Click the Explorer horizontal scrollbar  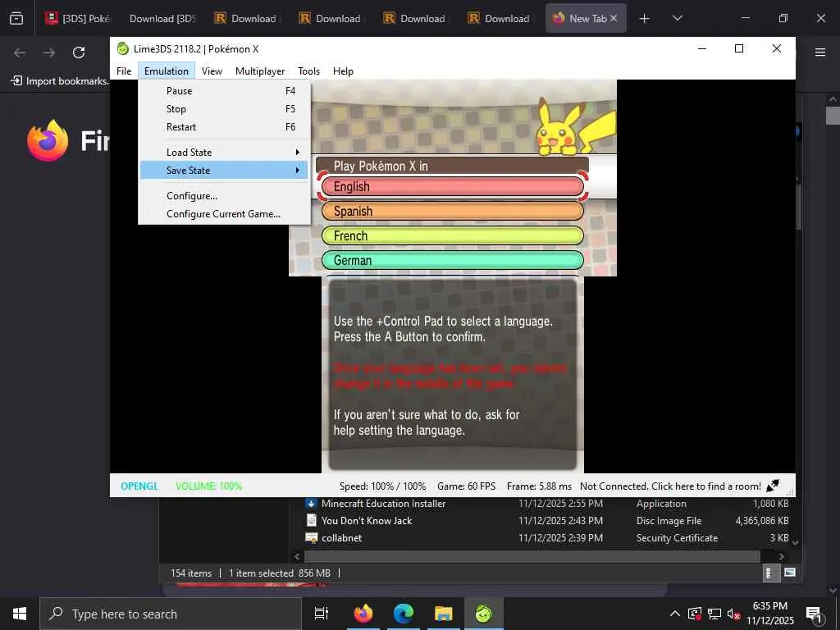pyautogui.click(x=532, y=556)
